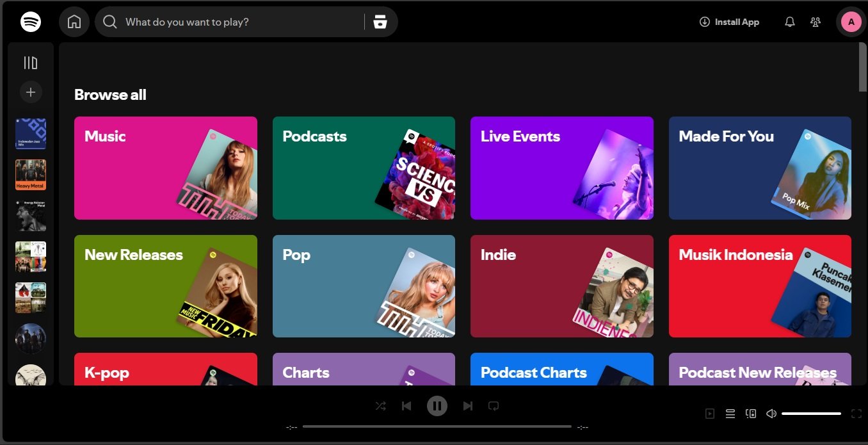Screen dimensions: 868x445
Task: Mute using the speaker volume icon
Action: pyautogui.click(x=771, y=414)
